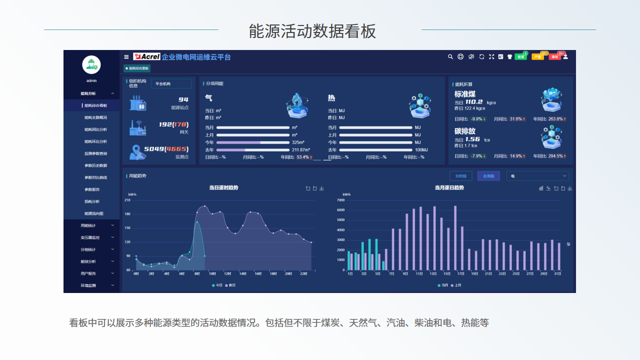Toggle 今日 legend in hourly chart
Viewport: 640px width, 360px height.
(217, 285)
